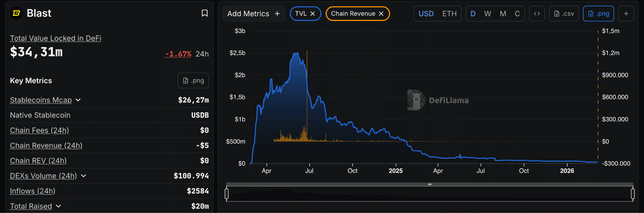Click the $100.994 DEXs volume value
Screen dimensions: 644x213
point(191,176)
